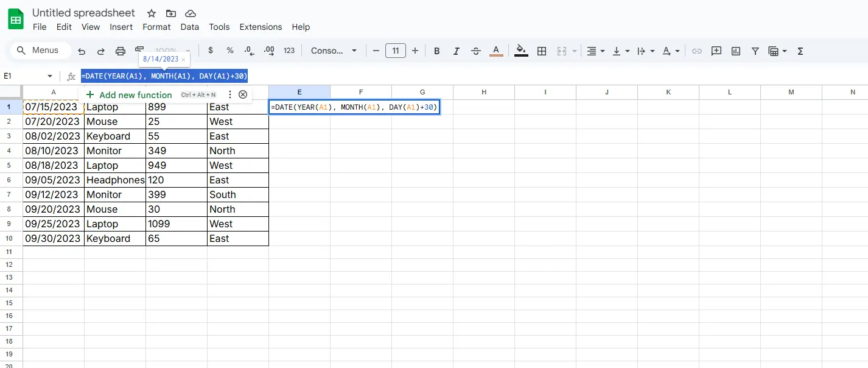Toggle italic formatting
This screenshot has height=368, width=868.
coord(457,51)
